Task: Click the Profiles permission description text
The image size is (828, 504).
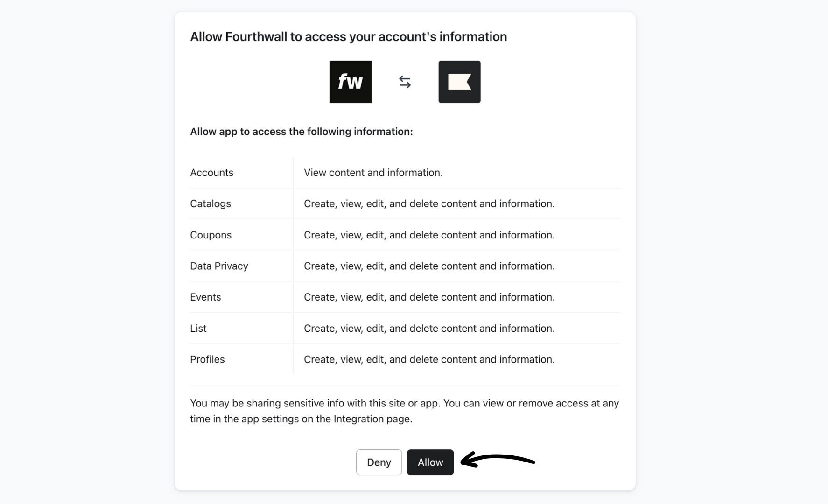Action: pyautogui.click(x=429, y=359)
